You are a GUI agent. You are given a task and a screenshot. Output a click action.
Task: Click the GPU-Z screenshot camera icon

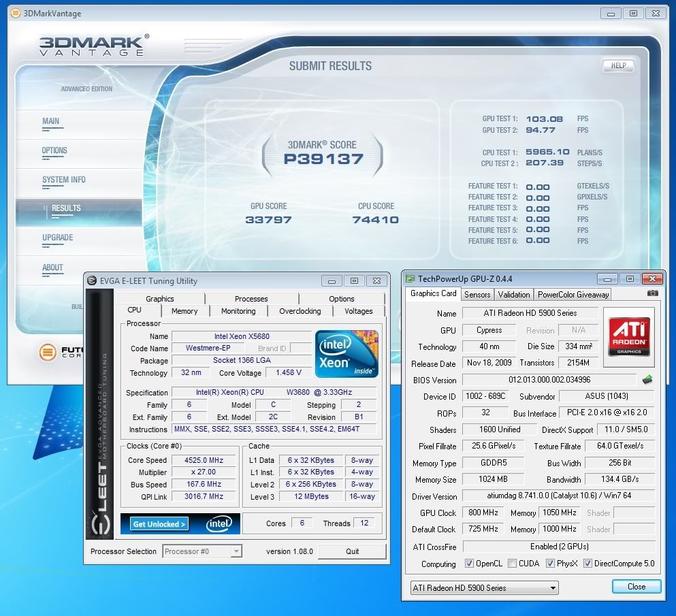point(652,293)
